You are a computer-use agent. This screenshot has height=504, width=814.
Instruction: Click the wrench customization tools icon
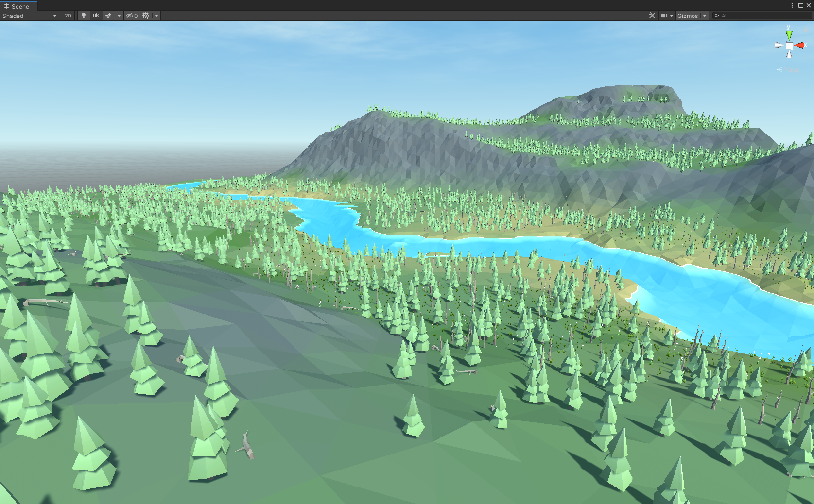[652, 16]
